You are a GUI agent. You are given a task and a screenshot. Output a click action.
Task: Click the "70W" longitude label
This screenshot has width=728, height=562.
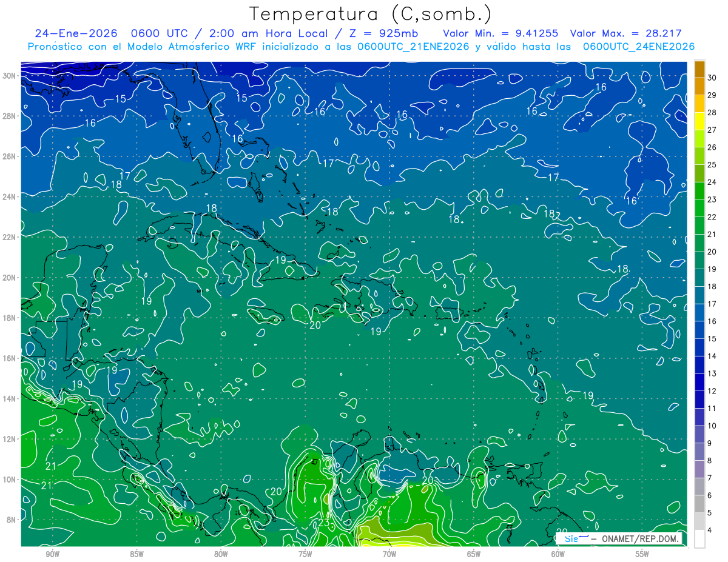click(x=389, y=554)
